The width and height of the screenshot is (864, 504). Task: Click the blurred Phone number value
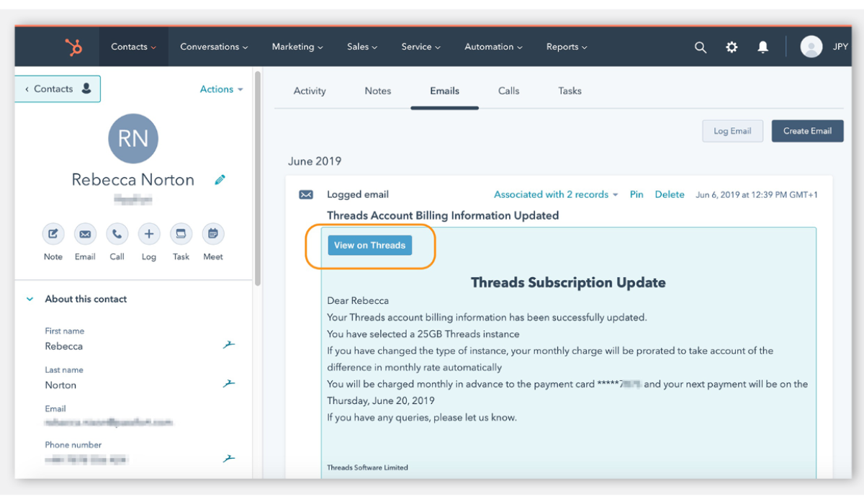87,459
